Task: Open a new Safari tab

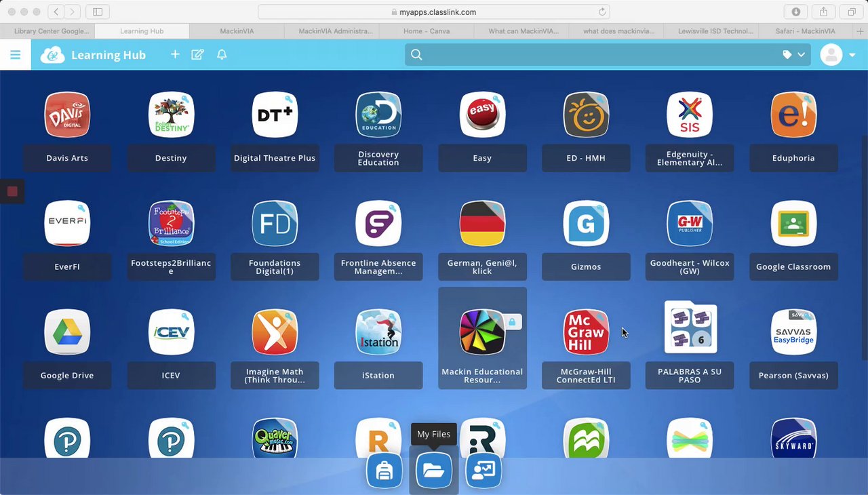Action: [861, 31]
